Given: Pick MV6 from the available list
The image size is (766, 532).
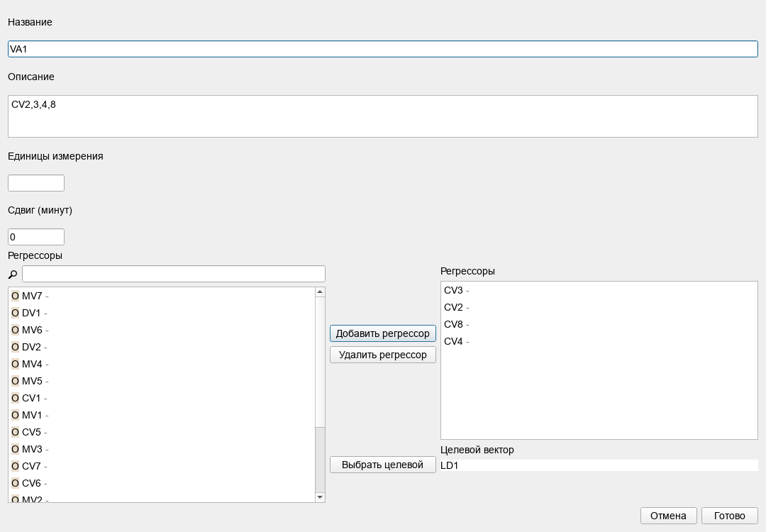Looking at the screenshot, I should (162, 331).
